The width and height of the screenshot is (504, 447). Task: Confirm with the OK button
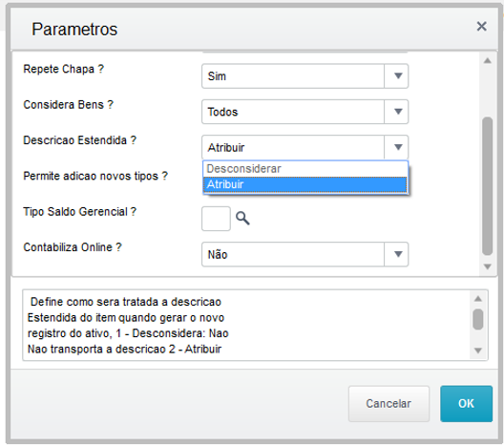point(466,404)
